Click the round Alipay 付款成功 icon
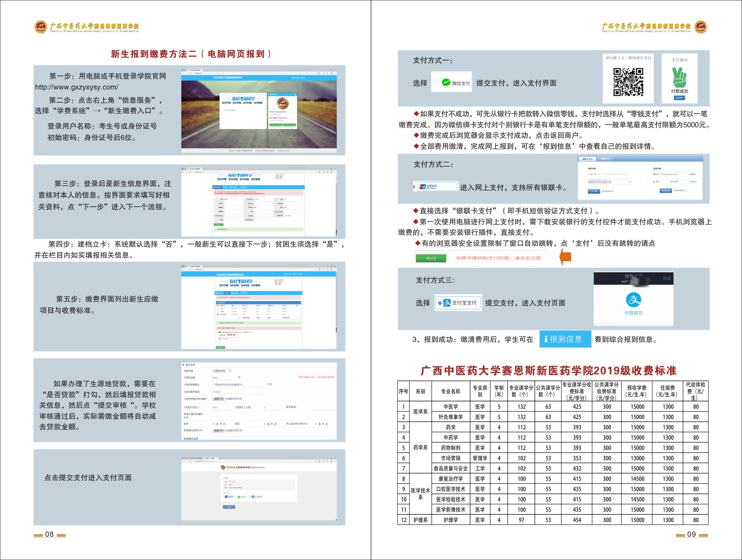The image size is (742, 560). pyautogui.click(x=633, y=300)
